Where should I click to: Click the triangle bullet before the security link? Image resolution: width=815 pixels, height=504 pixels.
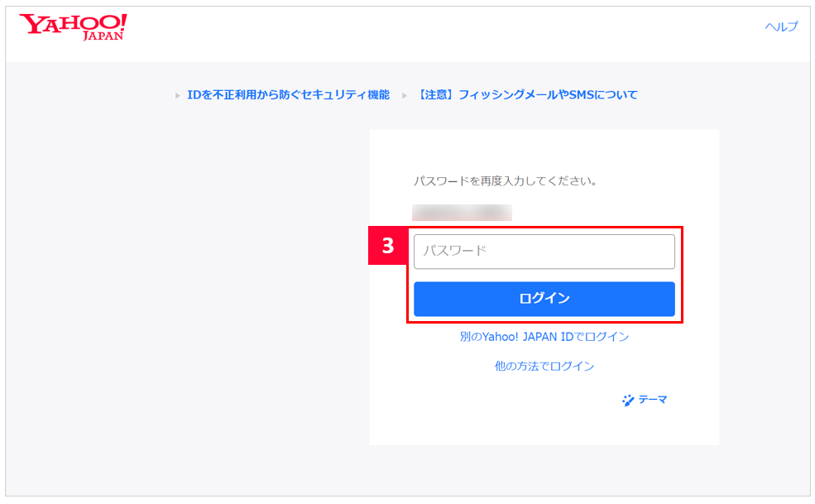[x=178, y=96]
